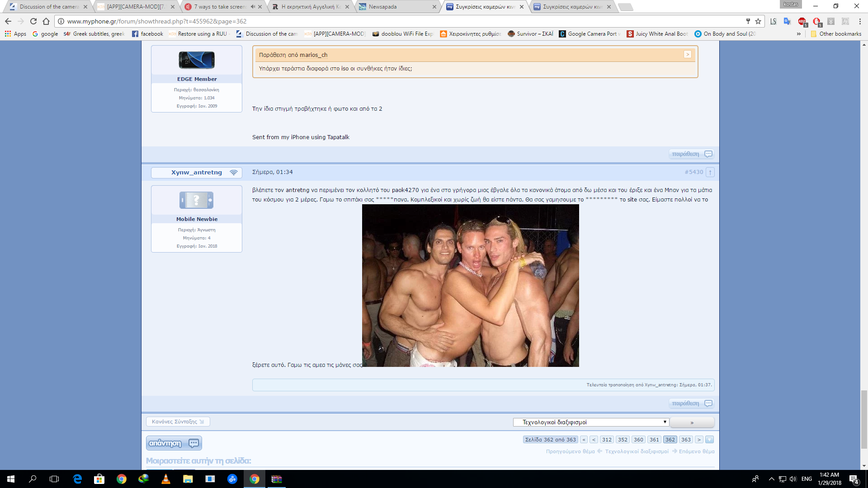The width and height of the screenshot is (868, 488).
Task: Click παράθεση quote button under last post
Action: [x=692, y=404]
